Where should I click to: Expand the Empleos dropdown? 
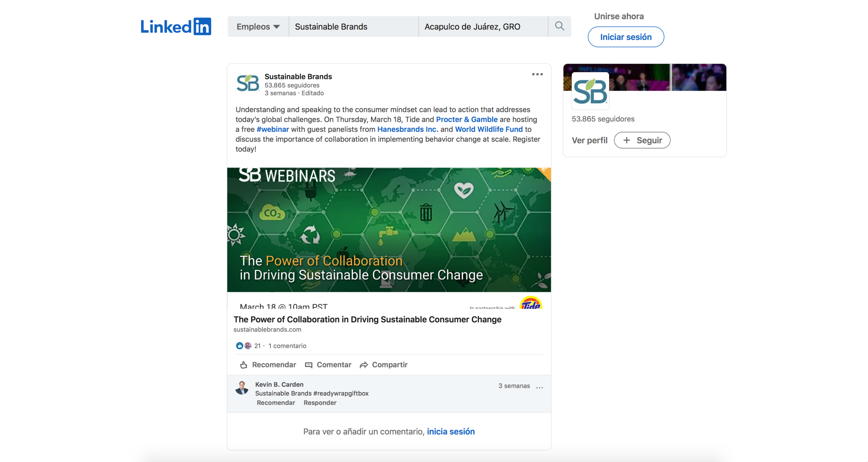(258, 27)
